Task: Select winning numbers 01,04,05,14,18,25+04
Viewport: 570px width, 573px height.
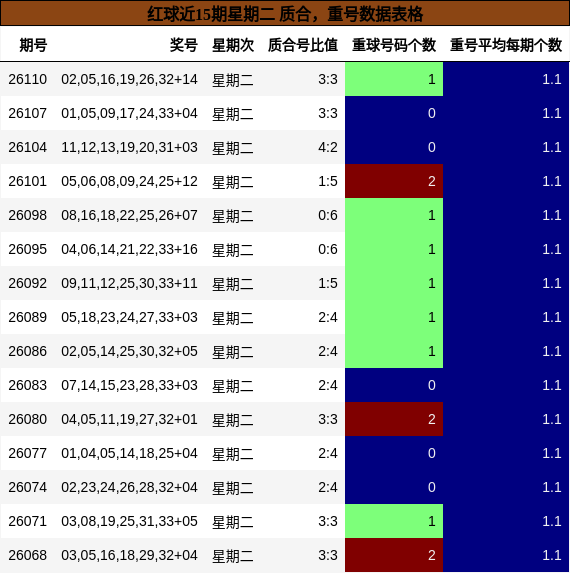Action: pos(129,453)
